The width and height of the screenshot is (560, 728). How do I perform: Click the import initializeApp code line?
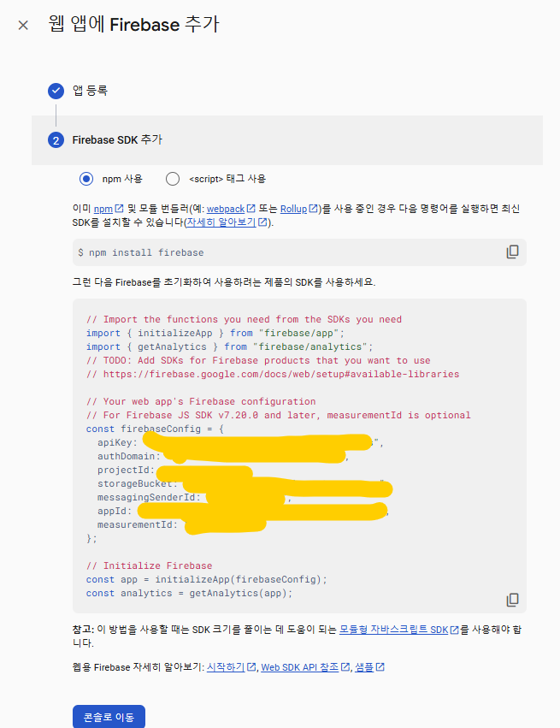coord(215,334)
